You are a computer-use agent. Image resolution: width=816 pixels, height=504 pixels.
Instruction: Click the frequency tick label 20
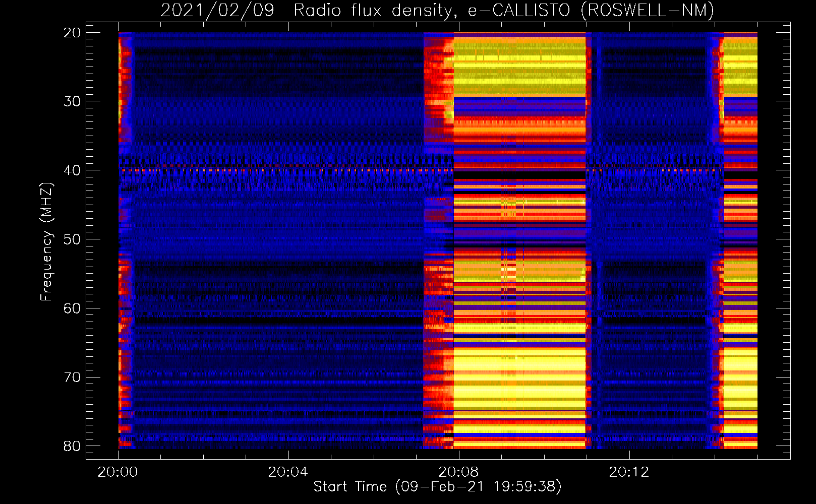point(72,33)
